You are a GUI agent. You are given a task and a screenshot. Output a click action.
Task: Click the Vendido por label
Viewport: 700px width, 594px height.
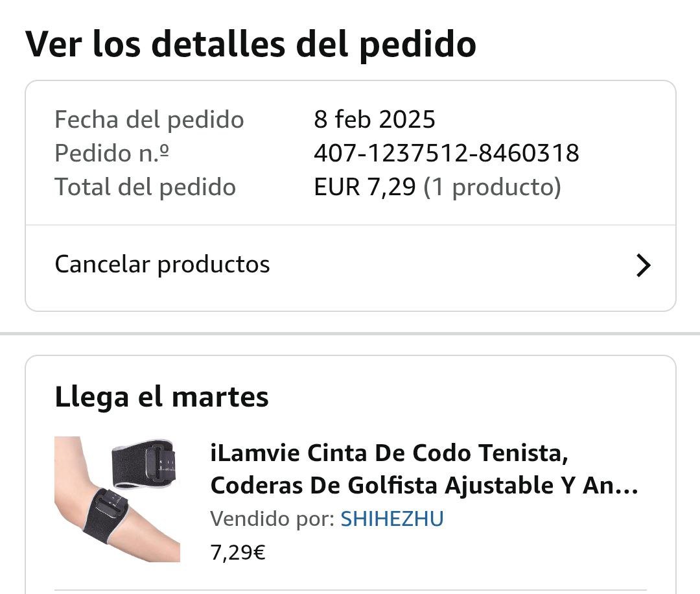pos(272,519)
